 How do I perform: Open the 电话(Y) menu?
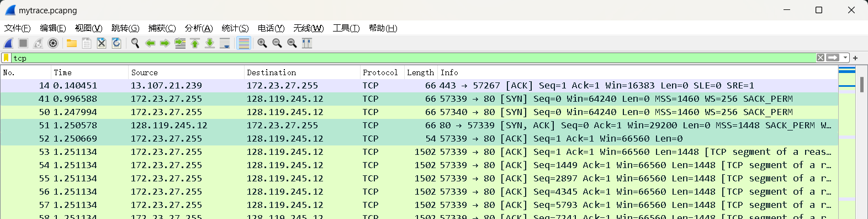click(x=271, y=28)
